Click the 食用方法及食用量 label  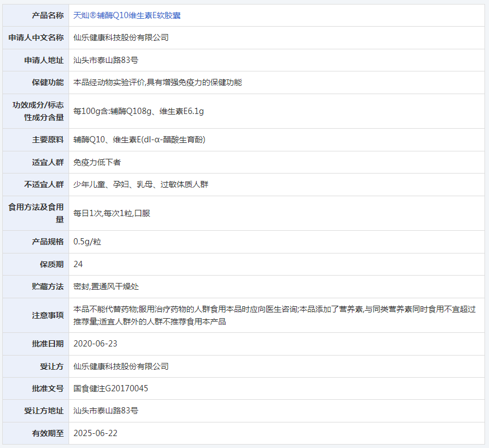point(36,213)
